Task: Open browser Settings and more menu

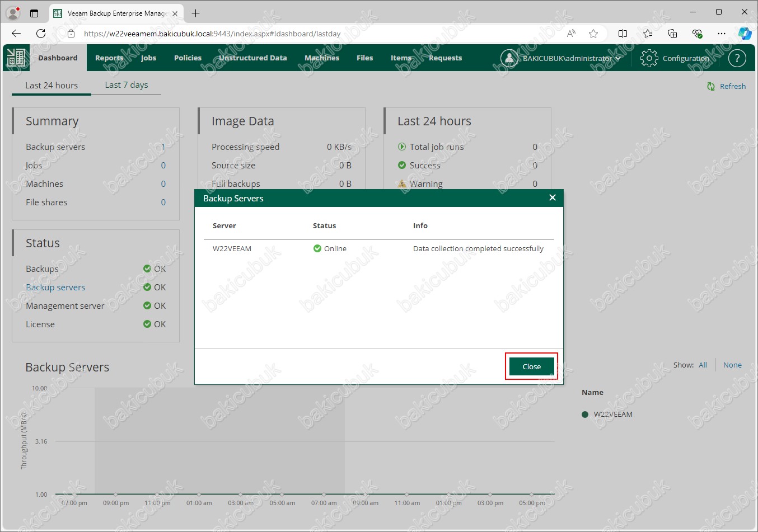Action: point(722,34)
